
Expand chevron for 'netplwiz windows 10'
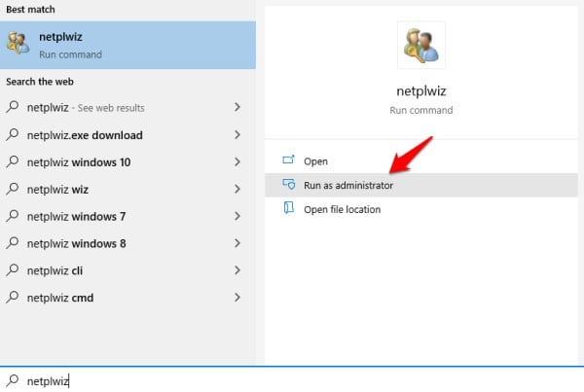[237, 161]
